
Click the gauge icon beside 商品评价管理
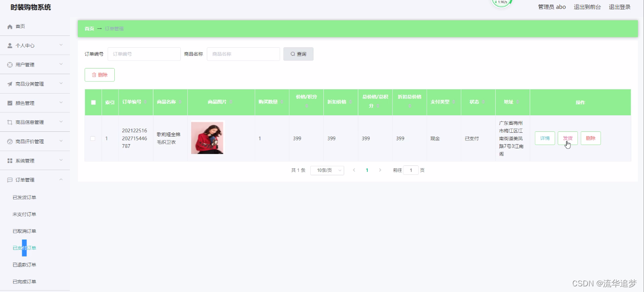[x=10, y=142]
